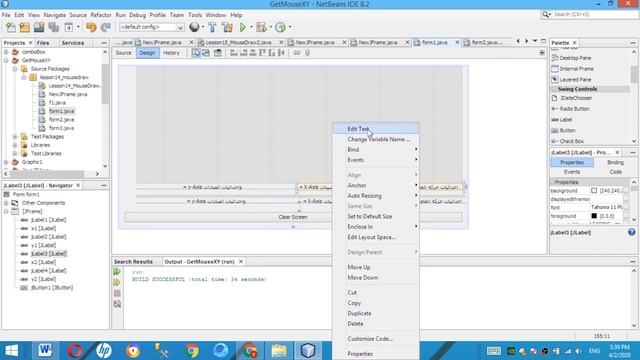Screen dimensions: 640x360
Task: Click the Save All toolbar icon
Action: click(x=53, y=27)
